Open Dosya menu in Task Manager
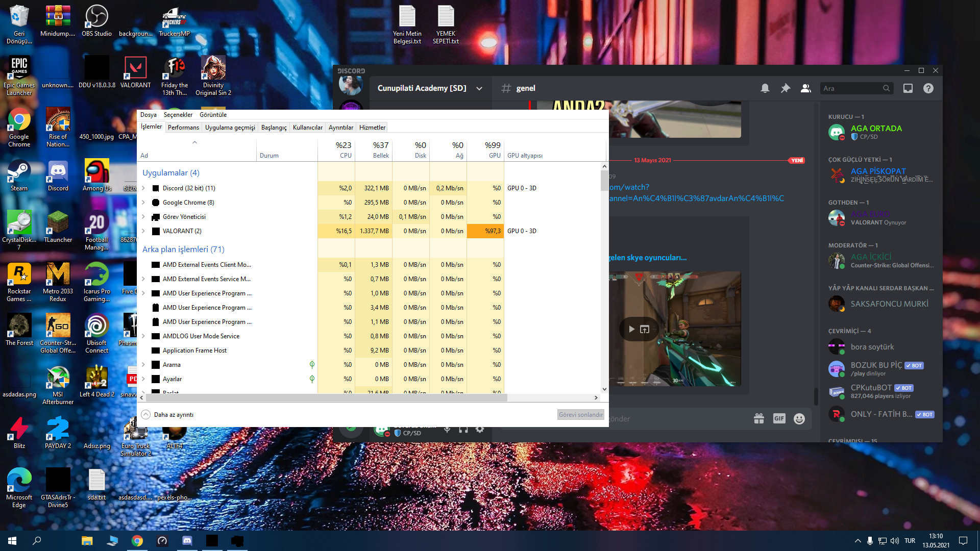Screen dimensions: 980x551 pyautogui.click(x=149, y=115)
